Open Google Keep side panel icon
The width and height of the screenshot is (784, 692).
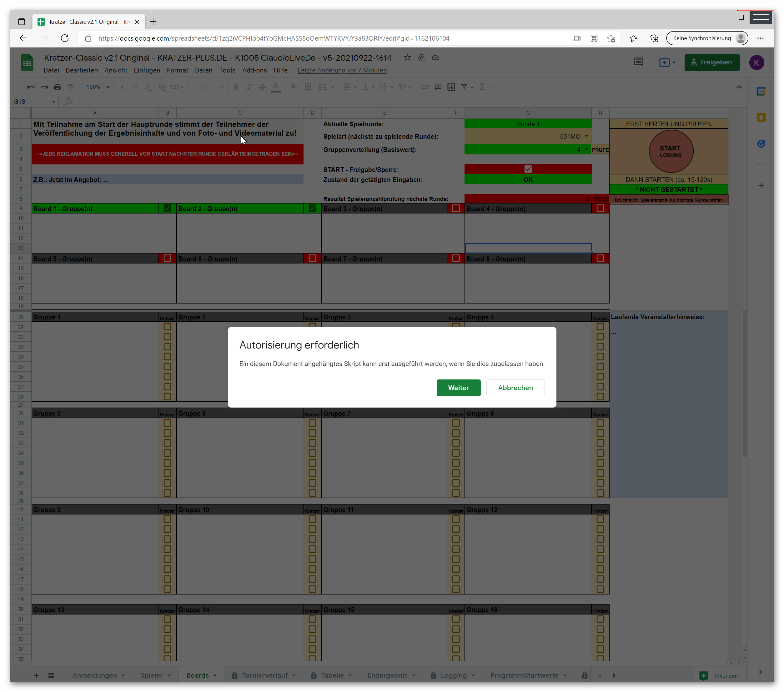tap(761, 118)
